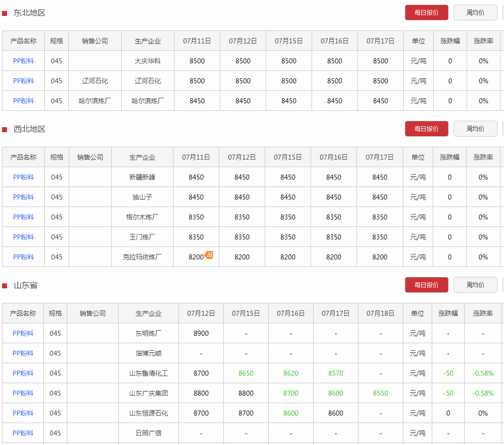The image size is (504, 445).
Task: Open PP粉料 link in 格尔木炼厂 row
Action: [x=23, y=217]
